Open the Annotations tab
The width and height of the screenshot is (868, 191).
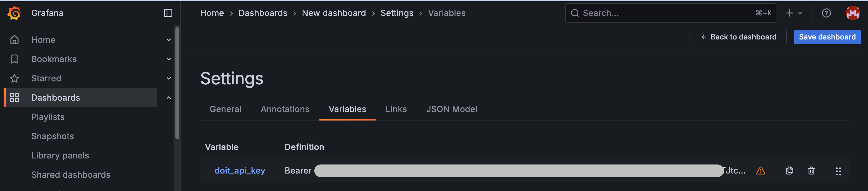(285, 109)
